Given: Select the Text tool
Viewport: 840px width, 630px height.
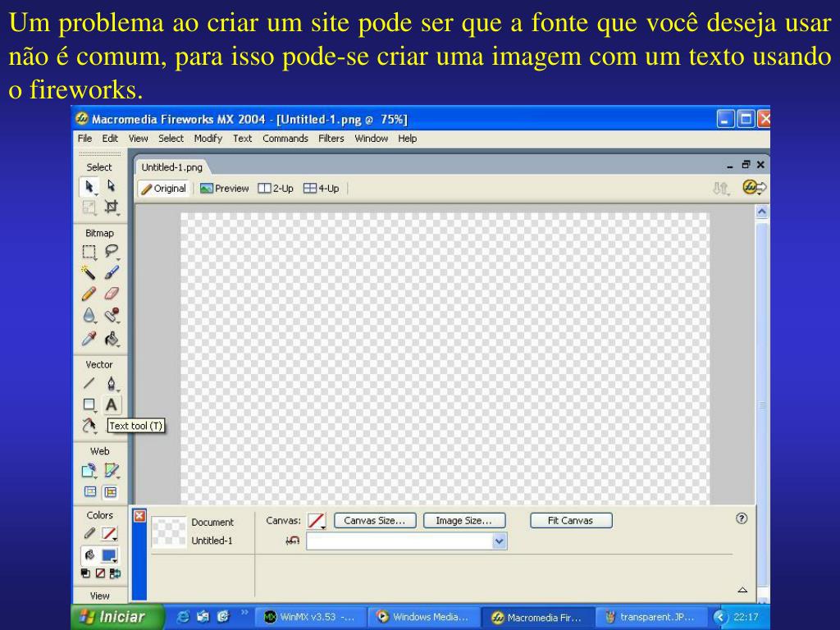Looking at the screenshot, I should click(x=111, y=404).
